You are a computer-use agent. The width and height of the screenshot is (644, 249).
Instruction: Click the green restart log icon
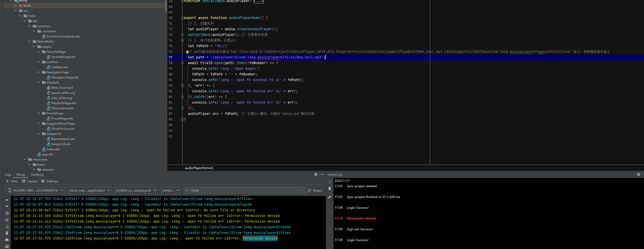click(x=7, y=226)
